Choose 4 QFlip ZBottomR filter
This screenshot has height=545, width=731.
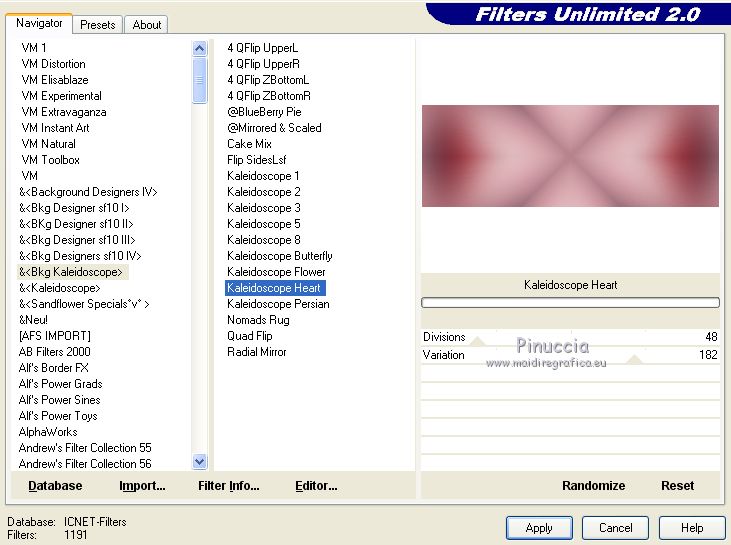coord(269,96)
